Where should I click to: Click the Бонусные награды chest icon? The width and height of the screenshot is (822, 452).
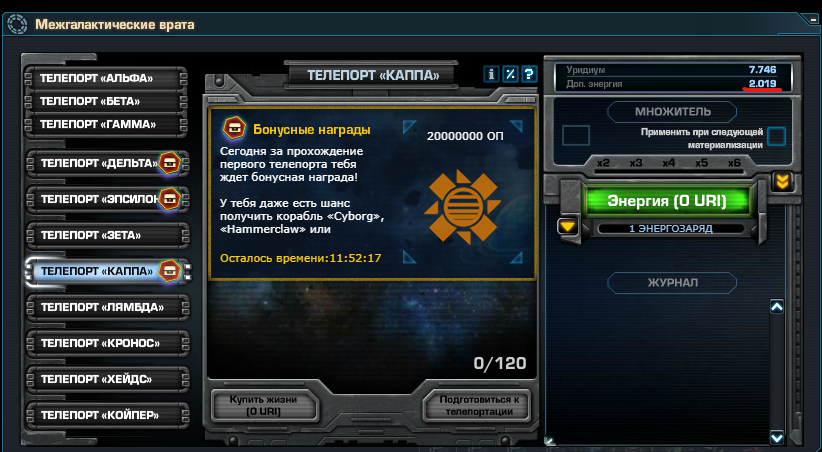(234, 128)
